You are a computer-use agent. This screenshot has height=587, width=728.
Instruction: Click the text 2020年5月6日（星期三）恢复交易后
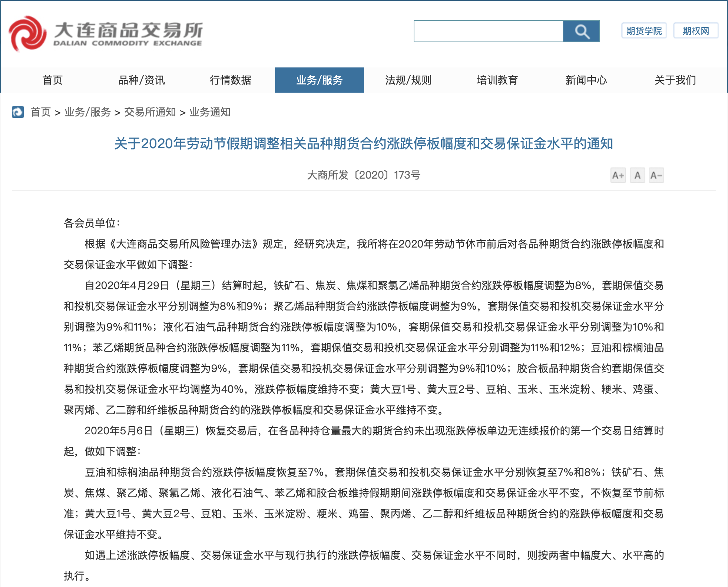pyautogui.click(x=171, y=431)
